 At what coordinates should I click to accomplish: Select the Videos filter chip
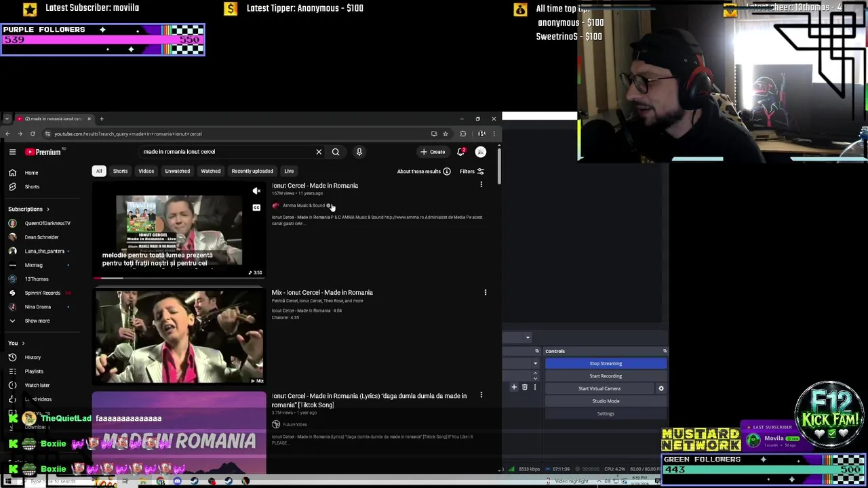pyautogui.click(x=146, y=171)
